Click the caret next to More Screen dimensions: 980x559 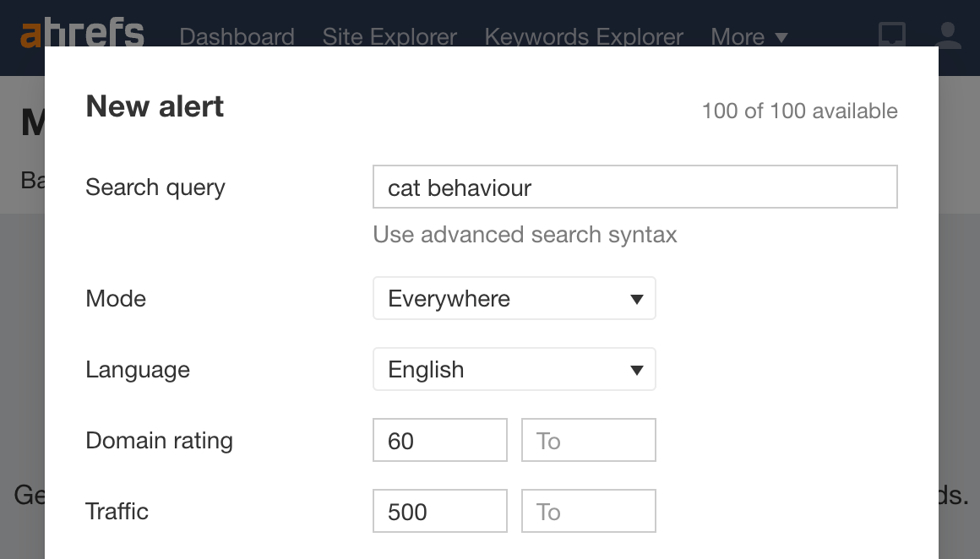click(781, 37)
